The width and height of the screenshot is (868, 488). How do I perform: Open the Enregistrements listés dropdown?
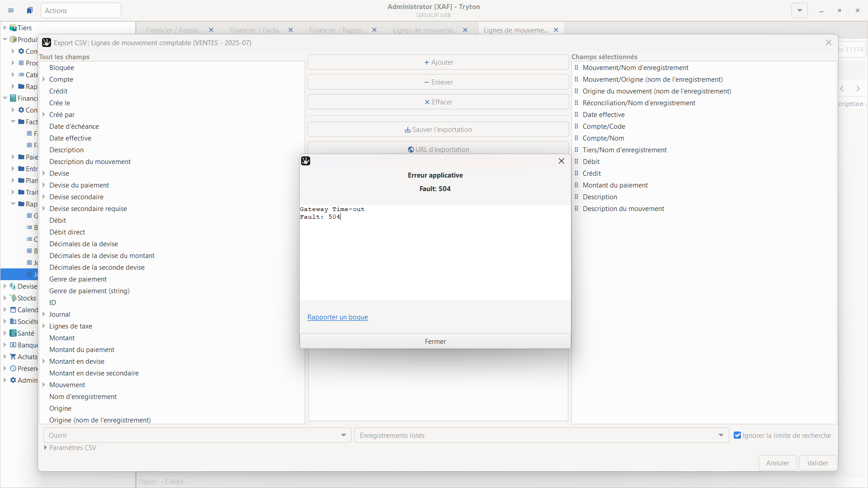[x=721, y=436]
